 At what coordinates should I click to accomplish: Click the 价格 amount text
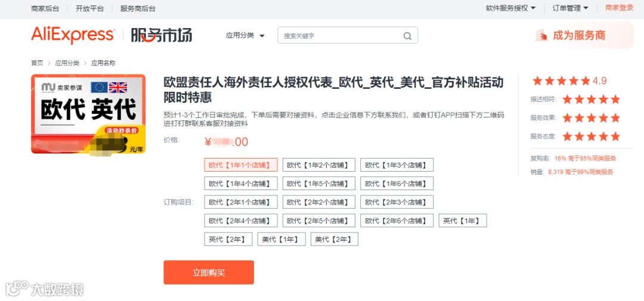(227, 142)
